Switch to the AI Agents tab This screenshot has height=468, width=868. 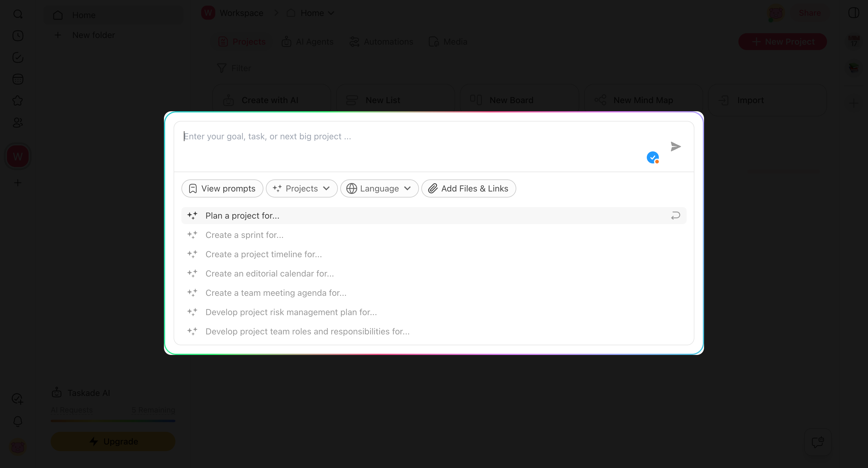308,42
